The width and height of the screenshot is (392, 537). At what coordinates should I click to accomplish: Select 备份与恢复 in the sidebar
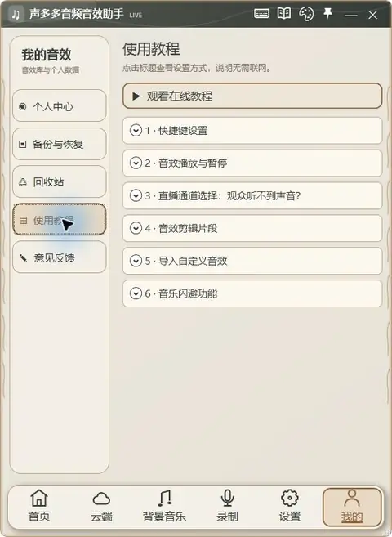coord(60,144)
